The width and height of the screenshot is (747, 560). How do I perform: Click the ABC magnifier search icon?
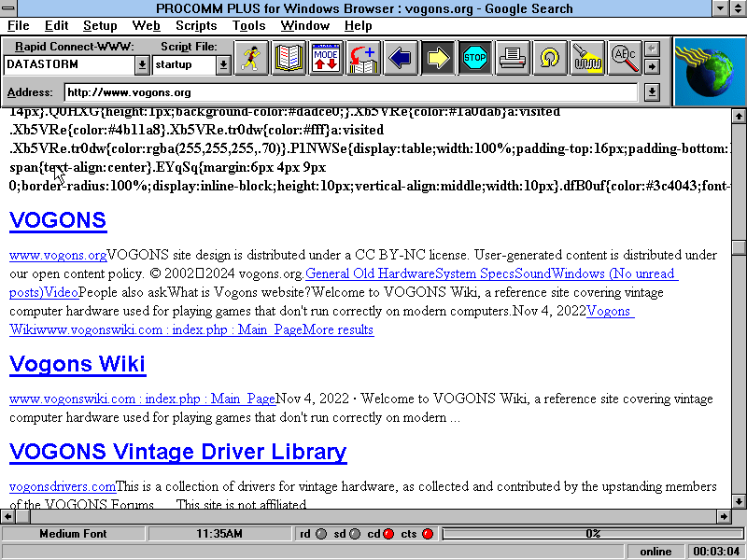point(624,58)
